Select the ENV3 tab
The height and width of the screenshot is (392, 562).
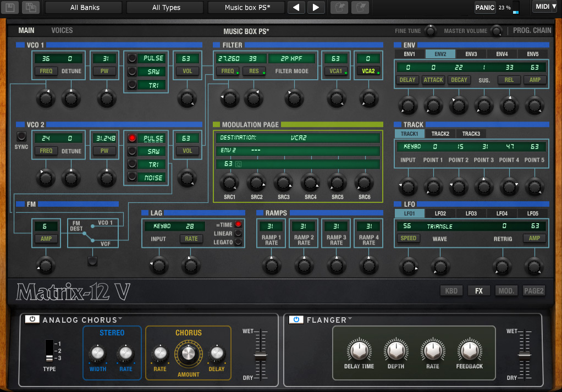[471, 54]
